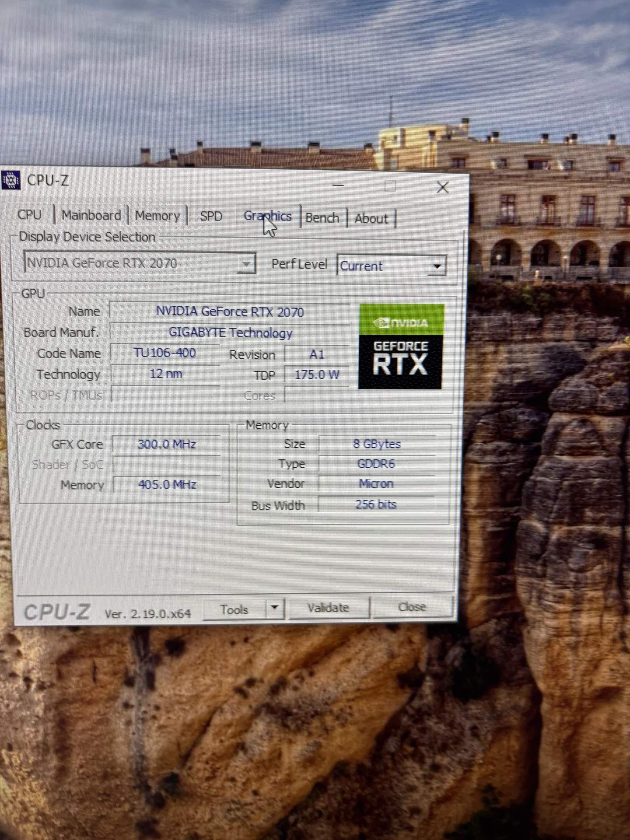This screenshot has height=840, width=630.
Task: Open the Bench tab
Action: 322,217
